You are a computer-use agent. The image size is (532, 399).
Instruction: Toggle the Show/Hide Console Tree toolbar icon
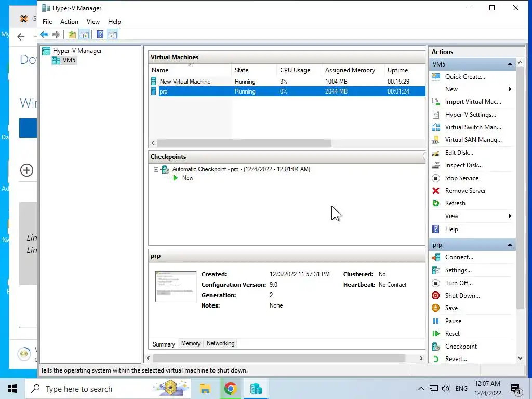click(85, 35)
